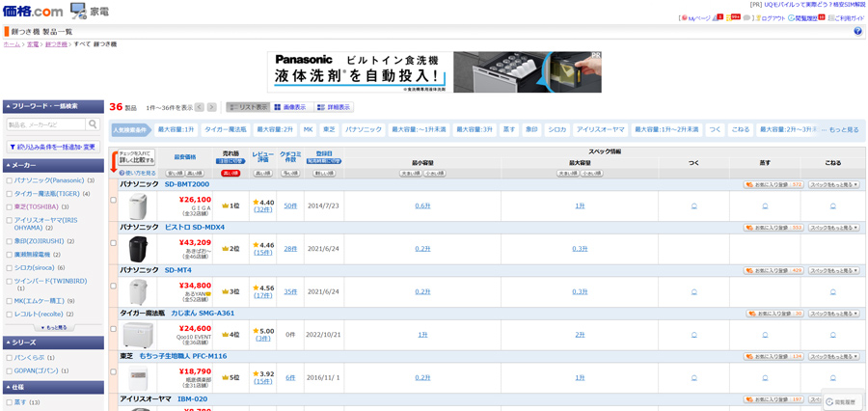Viewport: 868px width, 411px height.
Task: Tick compare checkbox for SD-BMT2000 row
Action: [114, 200]
